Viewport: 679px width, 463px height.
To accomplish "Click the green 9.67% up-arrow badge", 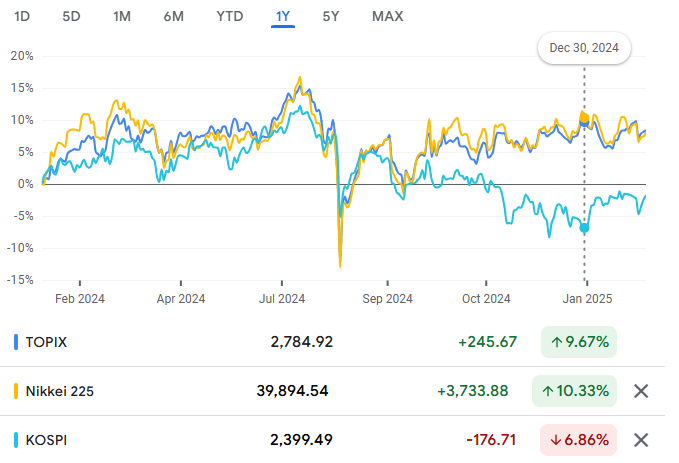I will tap(579, 342).
